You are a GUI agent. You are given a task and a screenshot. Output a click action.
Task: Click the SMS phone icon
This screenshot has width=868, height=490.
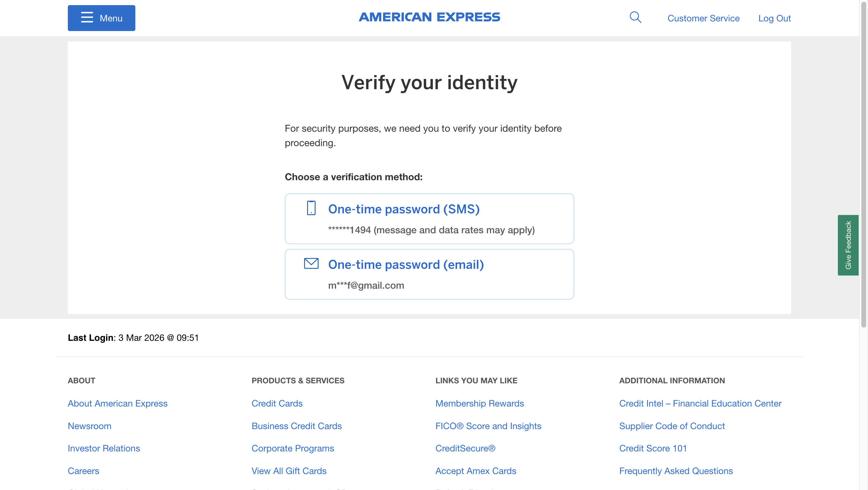coord(311,208)
